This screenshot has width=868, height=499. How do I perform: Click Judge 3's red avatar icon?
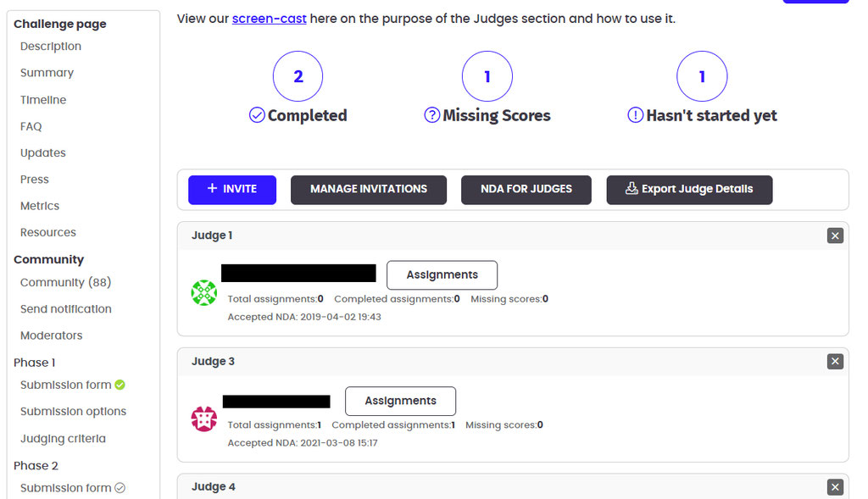pos(204,419)
